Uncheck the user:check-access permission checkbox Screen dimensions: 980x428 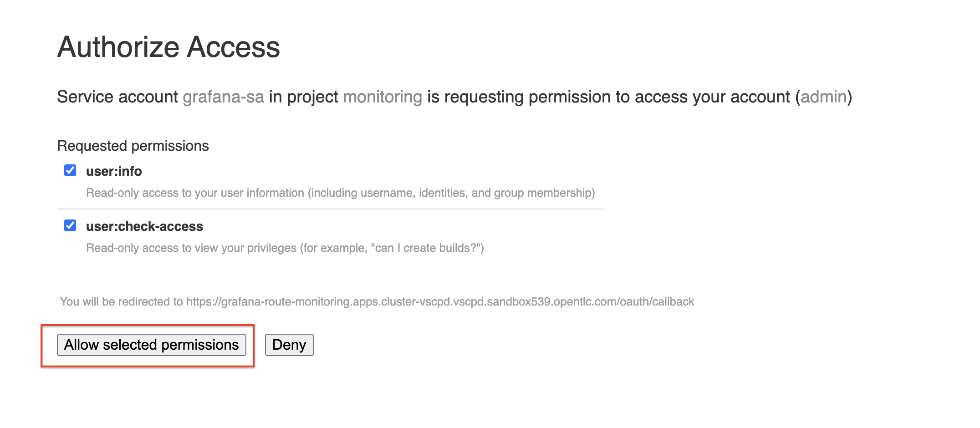[70, 225]
